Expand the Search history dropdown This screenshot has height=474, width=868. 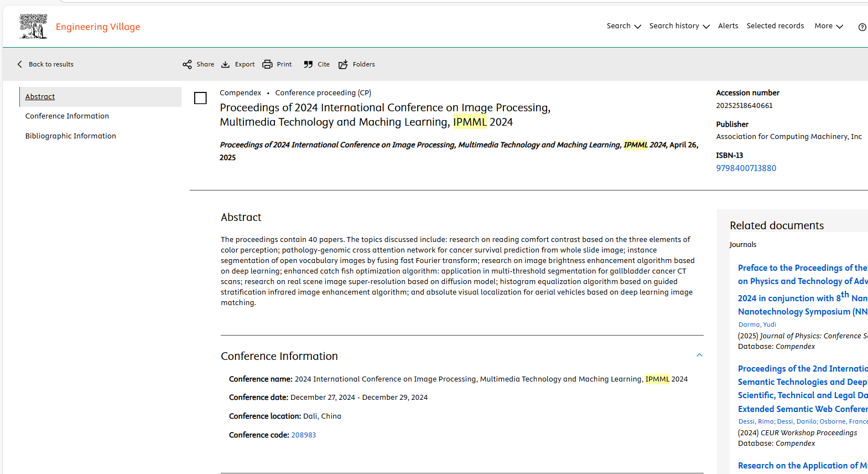tap(679, 26)
